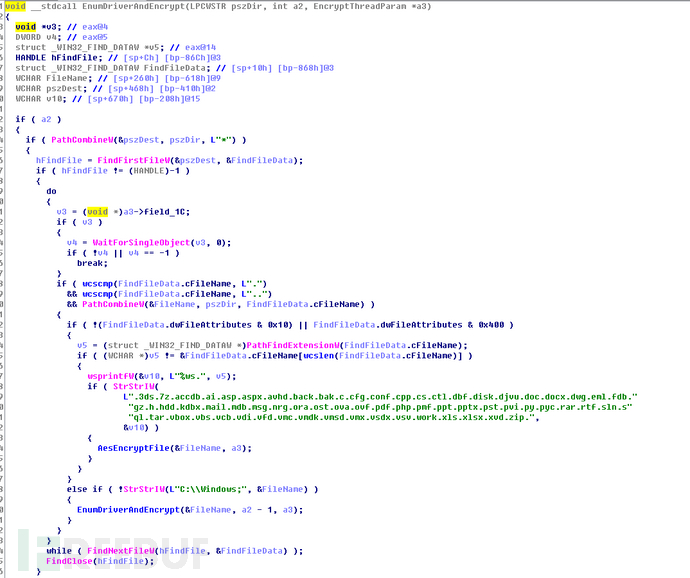Click the 'DWORD v4;' declaration
690x578 pixels.
[x=38, y=37]
